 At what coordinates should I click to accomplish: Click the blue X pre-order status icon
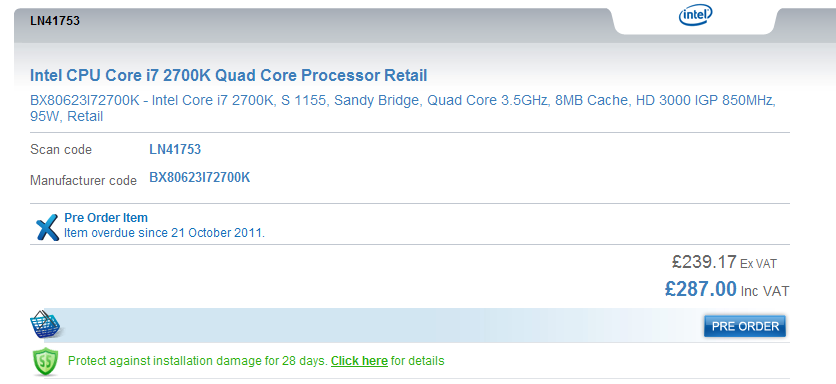point(47,228)
